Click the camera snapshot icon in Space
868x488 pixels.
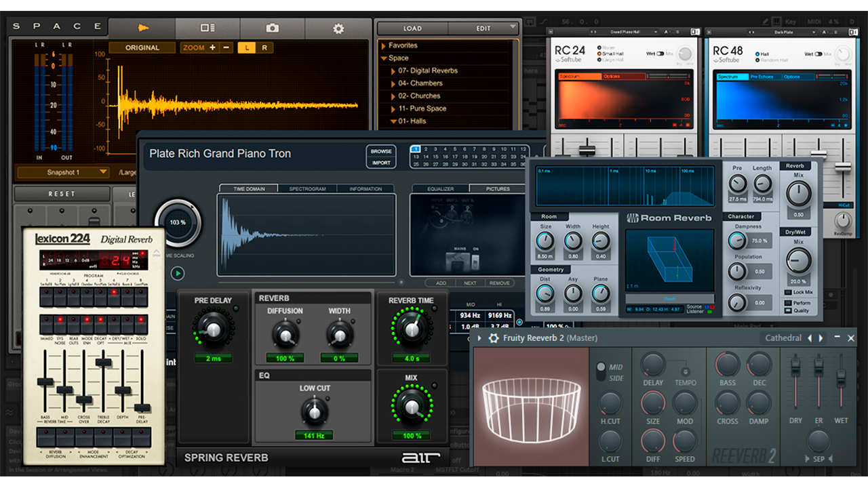272,28
